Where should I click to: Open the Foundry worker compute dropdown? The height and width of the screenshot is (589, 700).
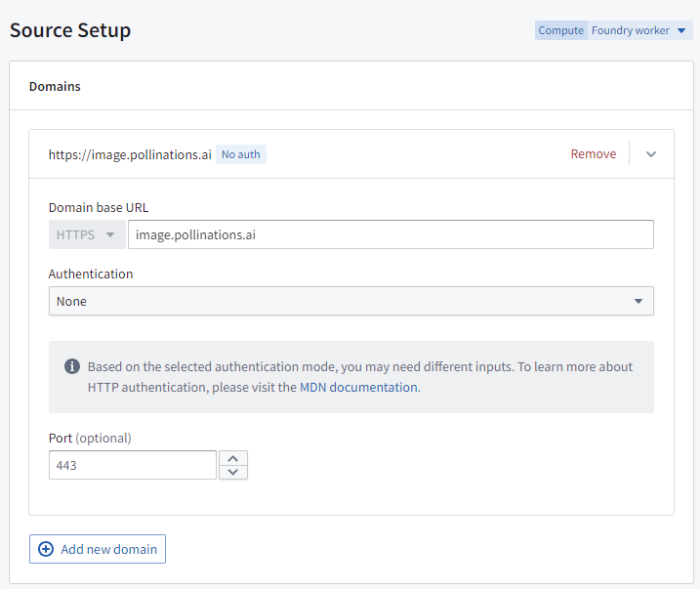[638, 30]
